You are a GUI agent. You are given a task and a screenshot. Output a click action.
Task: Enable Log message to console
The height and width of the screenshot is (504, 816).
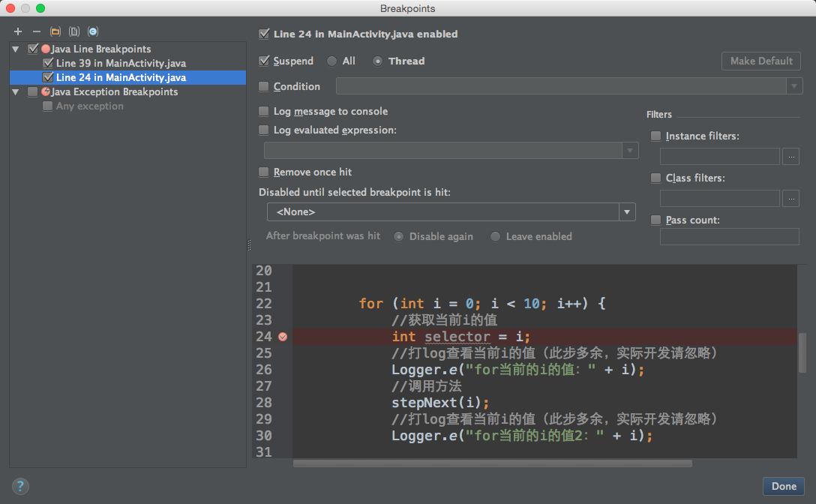[264, 112]
